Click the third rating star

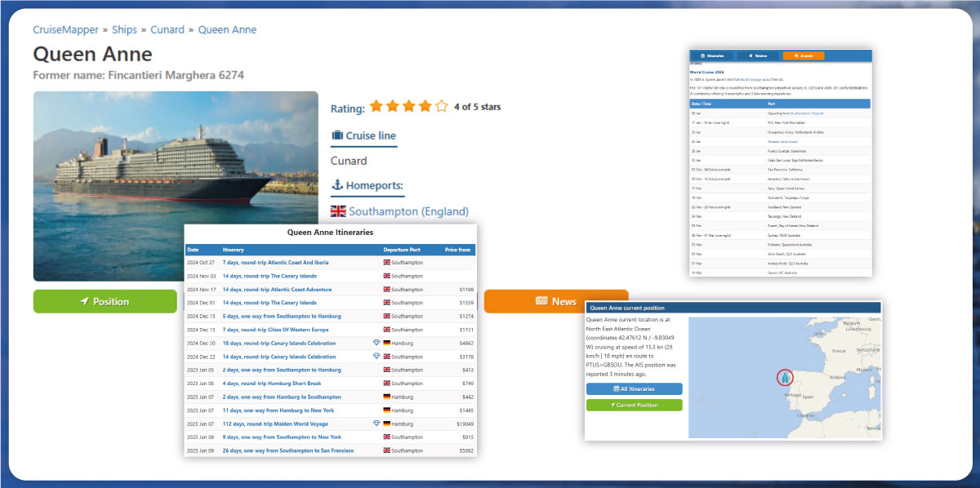(x=409, y=106)
